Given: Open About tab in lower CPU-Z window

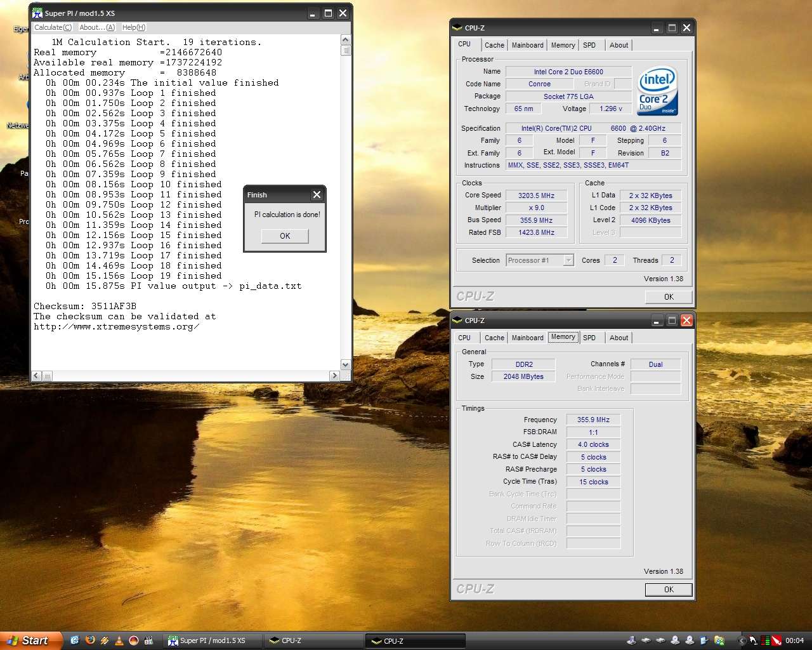Looking at the screenshot, I should [619, 338].
